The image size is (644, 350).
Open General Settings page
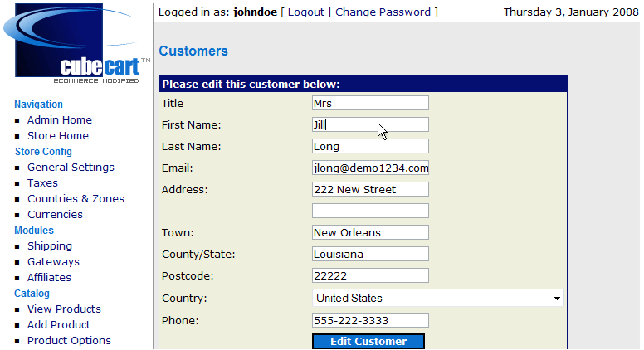[71, 168]
